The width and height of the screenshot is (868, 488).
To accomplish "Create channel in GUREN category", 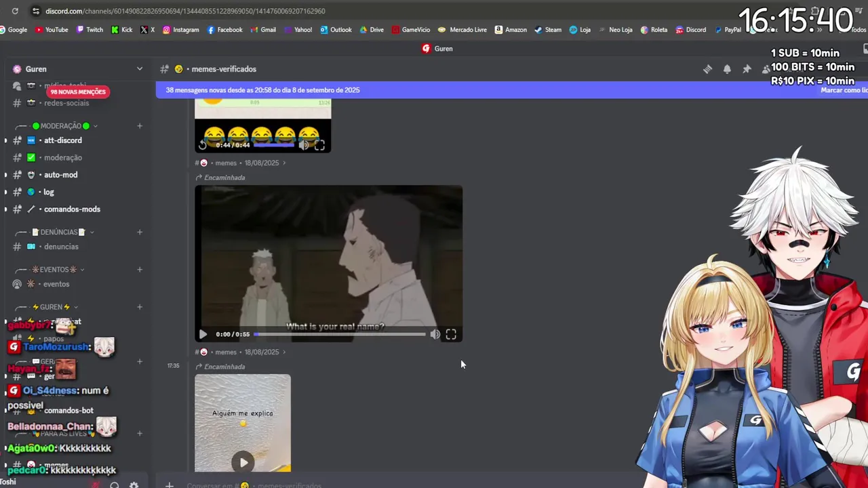I will click(140, 307).
